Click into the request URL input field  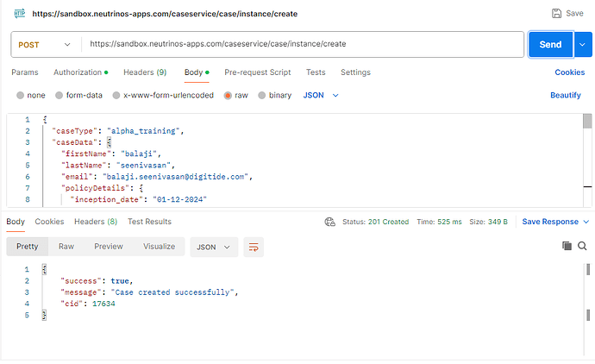point(303,44)
